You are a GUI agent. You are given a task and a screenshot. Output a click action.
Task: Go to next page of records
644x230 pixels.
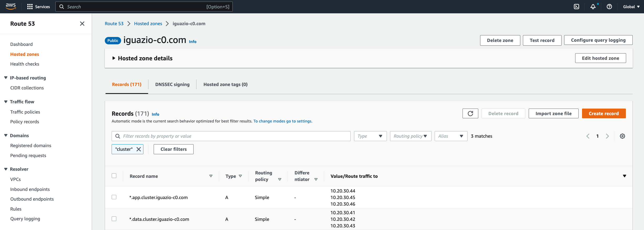point(607,136)
